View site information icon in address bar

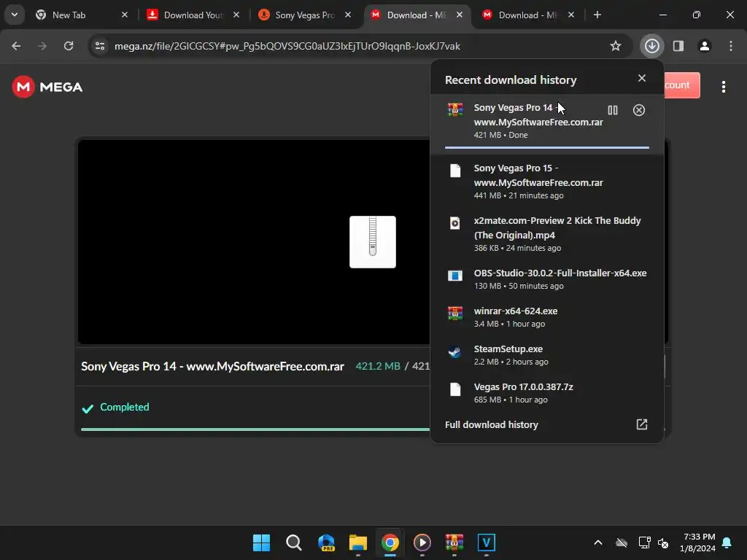(x=99, y=46)
